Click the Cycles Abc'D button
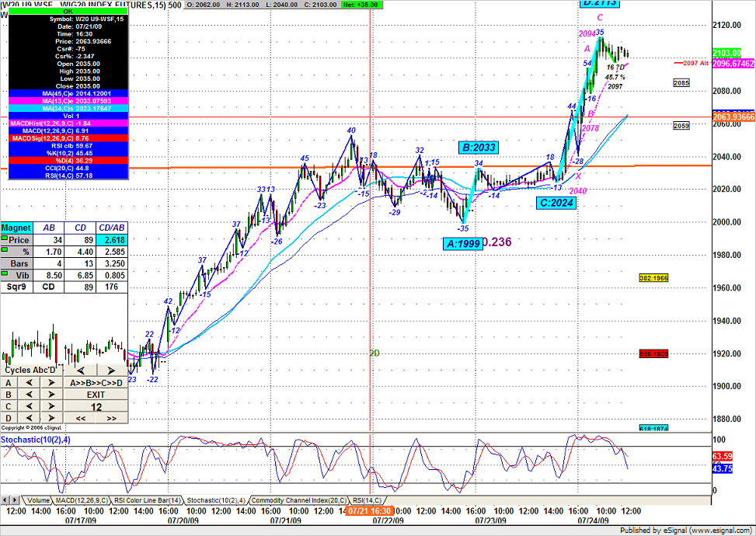Screen dimensions: 756x536 coord(31,371)
